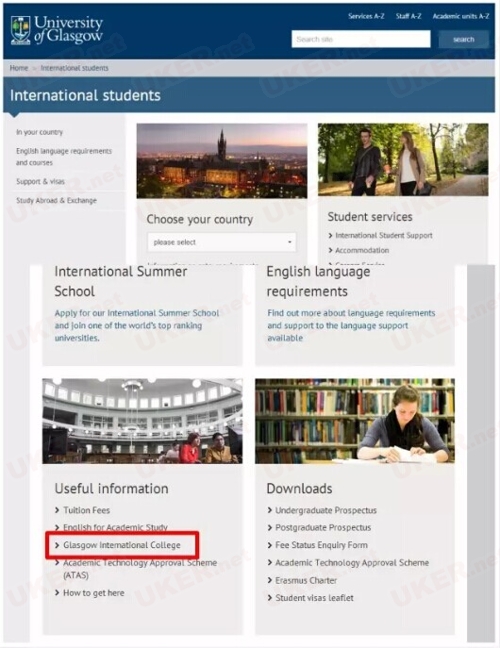This screenshot has height=648, width=500.
Task: Open the 'please select' country dropdown
Action: click(222, 242)
